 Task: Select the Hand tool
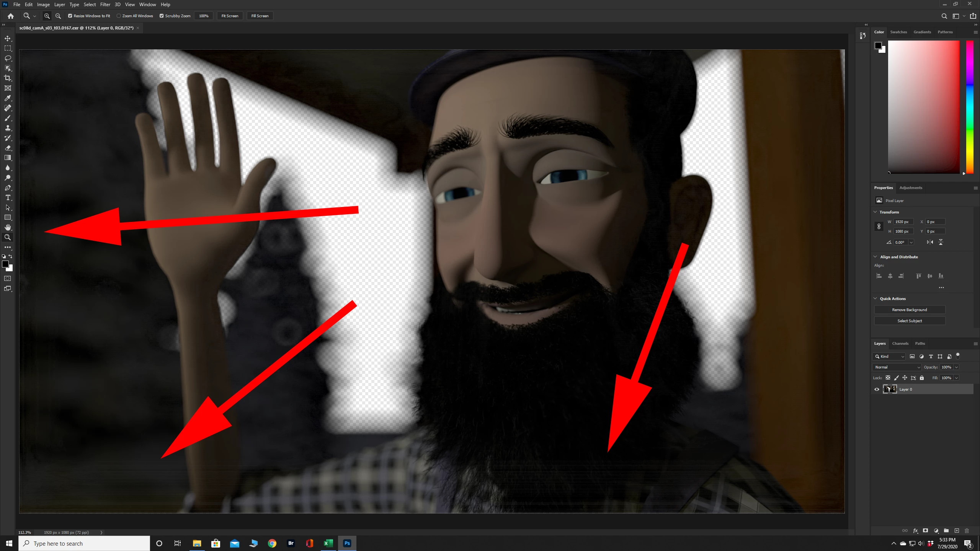[x=8, y=227]
